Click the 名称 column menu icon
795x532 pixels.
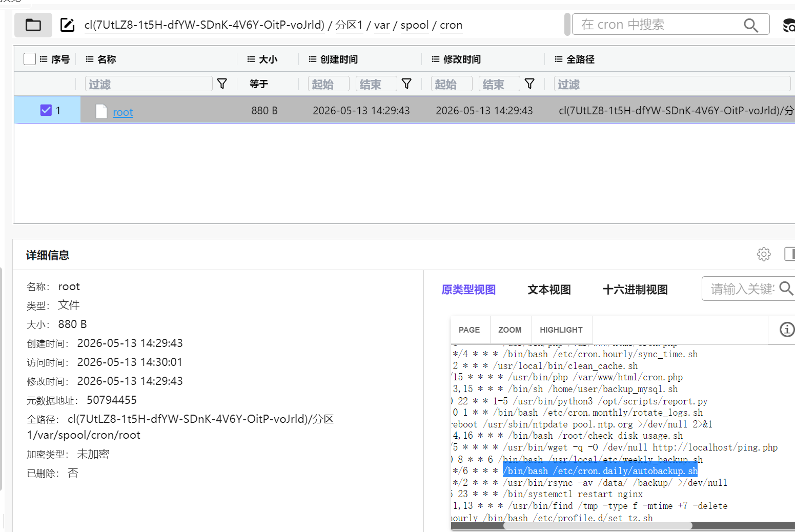(x=90, y=59)
